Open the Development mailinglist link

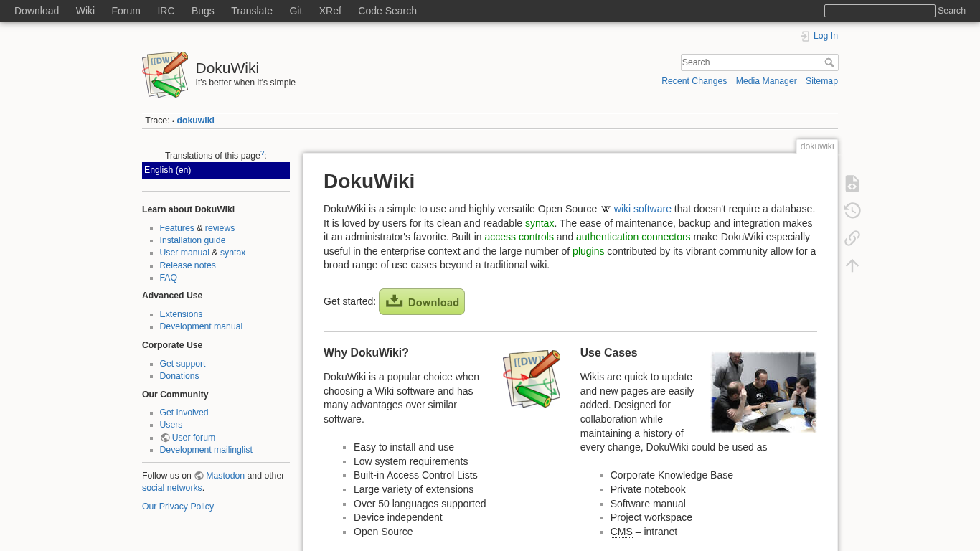(206, 450)
